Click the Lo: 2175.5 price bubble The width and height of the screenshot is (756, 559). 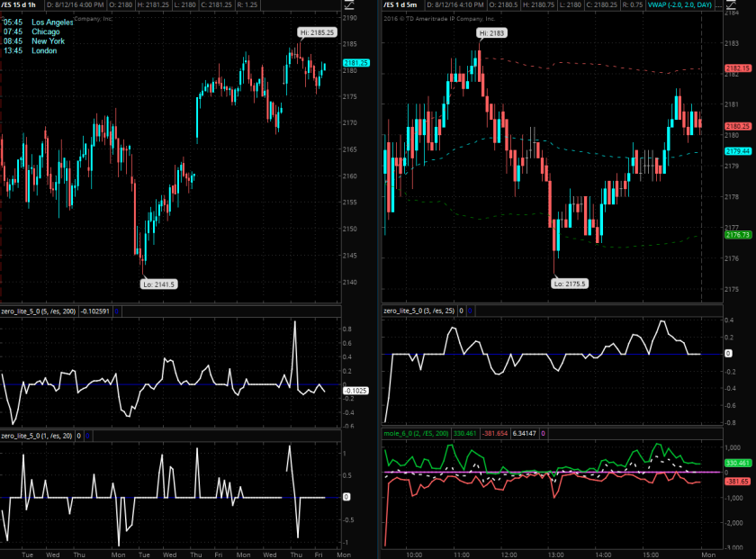click(568, 283)
